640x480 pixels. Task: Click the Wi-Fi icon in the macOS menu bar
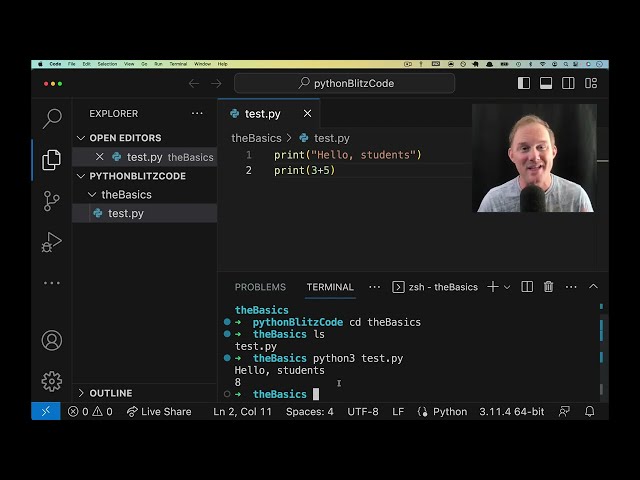542,64
